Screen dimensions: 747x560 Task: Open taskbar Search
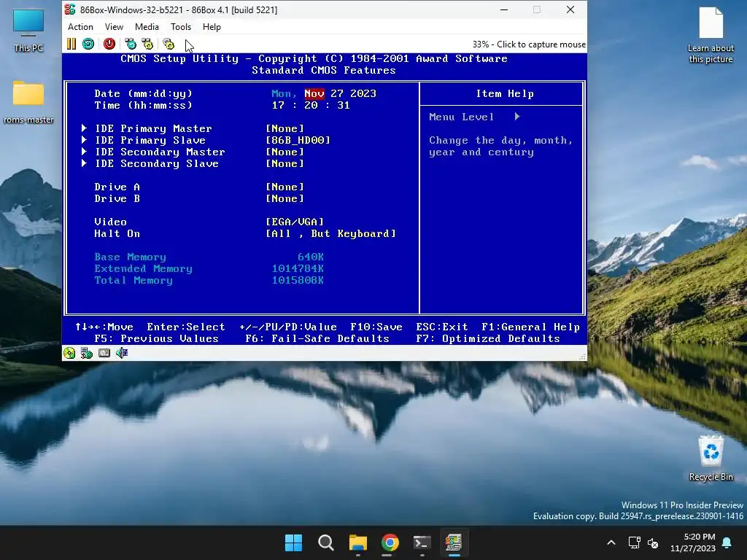click(326, 542)
